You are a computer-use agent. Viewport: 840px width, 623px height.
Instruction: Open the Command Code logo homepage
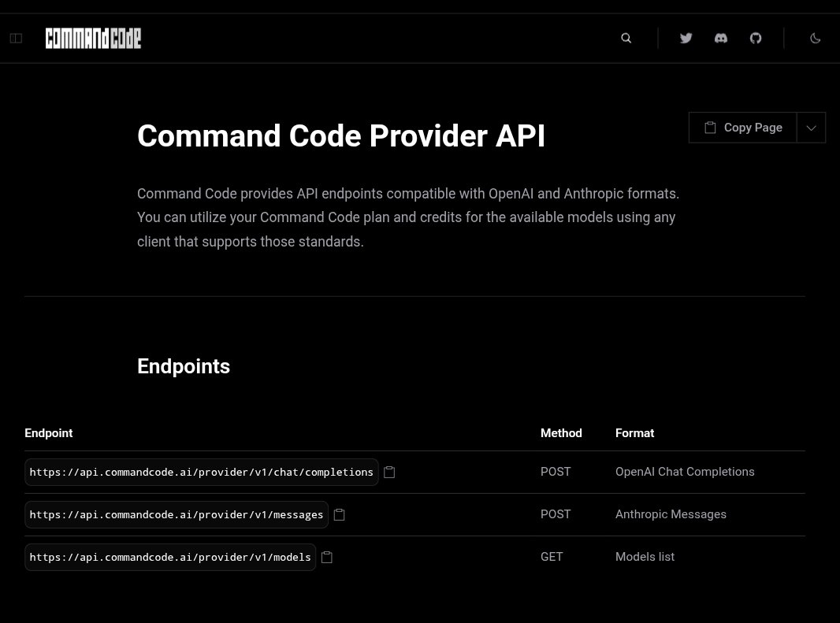coord(93,38)
